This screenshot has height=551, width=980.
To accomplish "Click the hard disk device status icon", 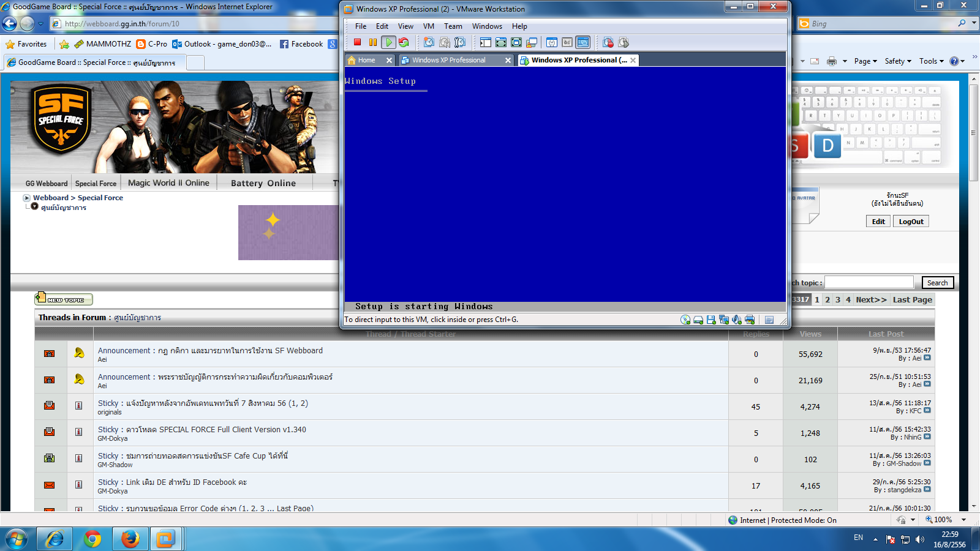I will pyautogui.click(x=698, y=320).
